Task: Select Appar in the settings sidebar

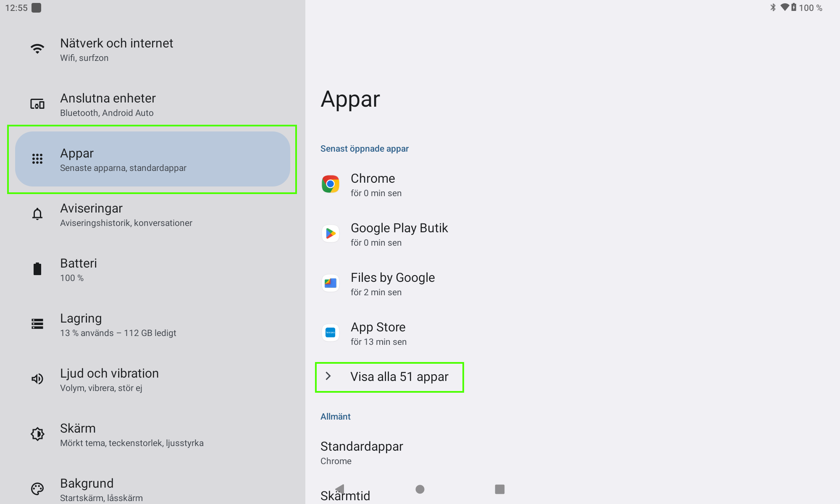Action: click(152, 159)
